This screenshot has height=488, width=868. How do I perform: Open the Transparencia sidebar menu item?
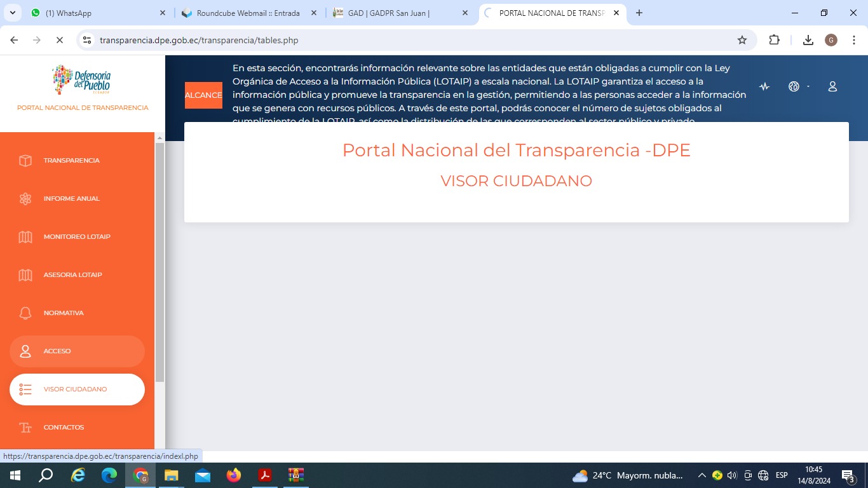(x=71, y=161)
